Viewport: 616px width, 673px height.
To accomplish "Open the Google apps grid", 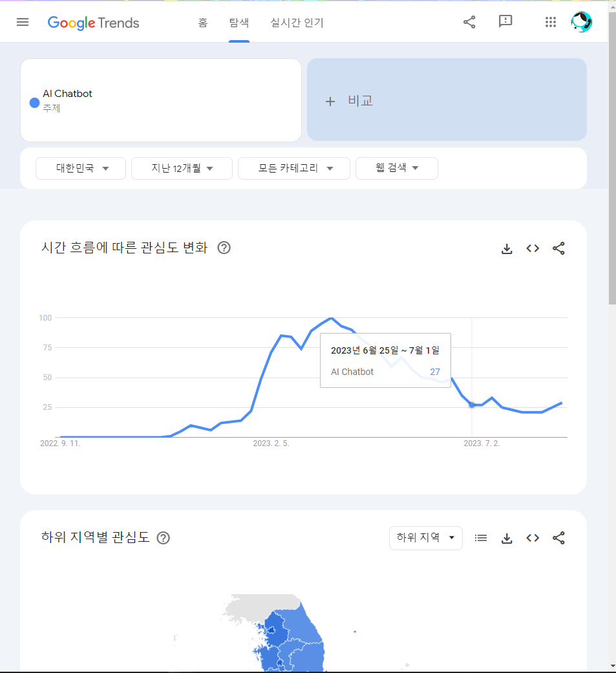I will pos(550,21).
